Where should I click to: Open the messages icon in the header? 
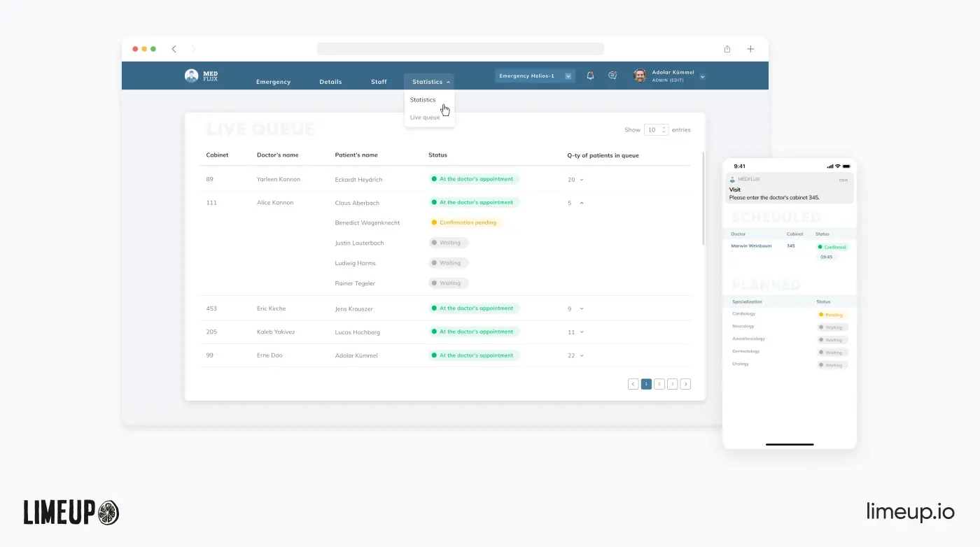(613, 76)
